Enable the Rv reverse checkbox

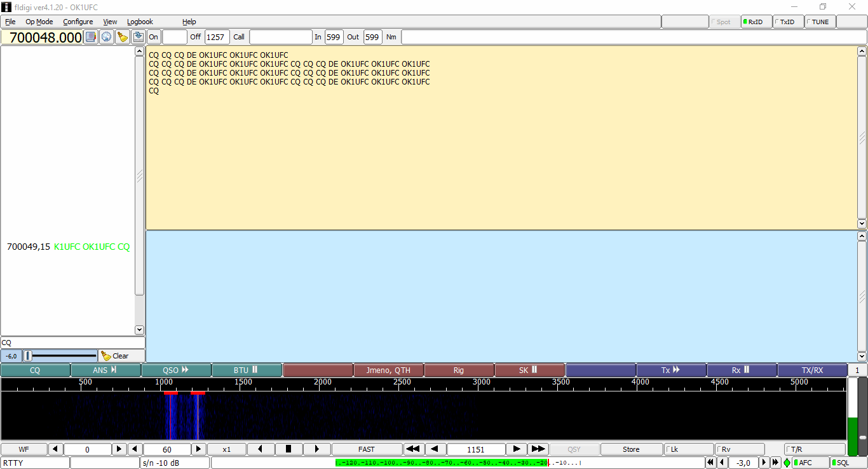[740, 449]
